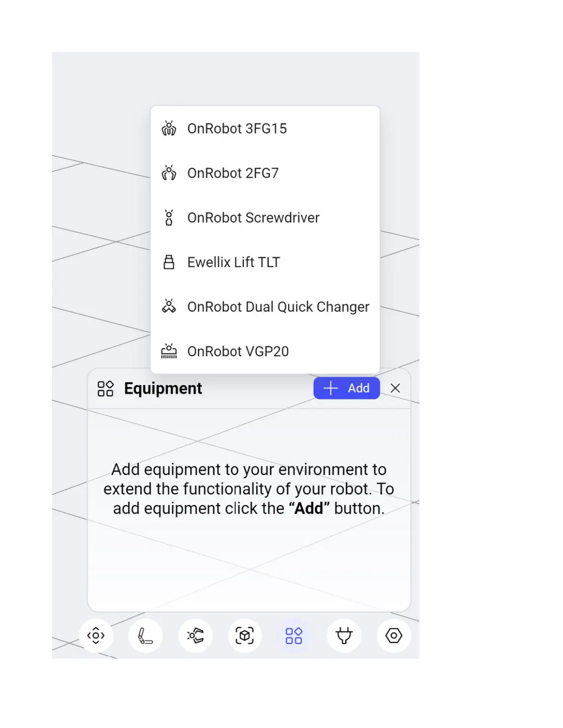Select OnRobot VGP20 from the dropdown
This screenshot has height=728, width=563.
click(x=238, y=352)
